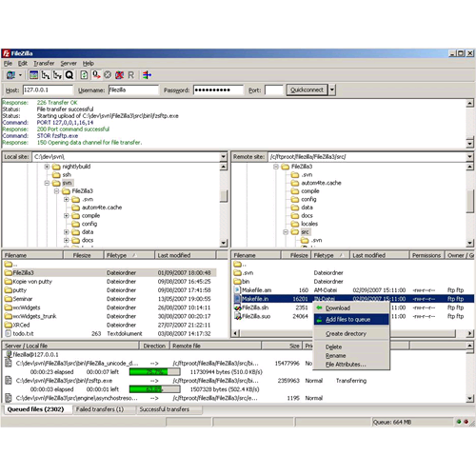This screenshot has width=476, height=476.
Task: Open the Edit menu
Action: click(x=23, y=64)
